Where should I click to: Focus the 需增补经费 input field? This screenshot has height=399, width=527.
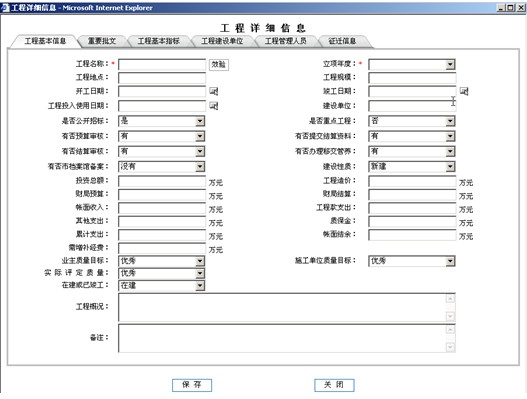pos(162,249)
